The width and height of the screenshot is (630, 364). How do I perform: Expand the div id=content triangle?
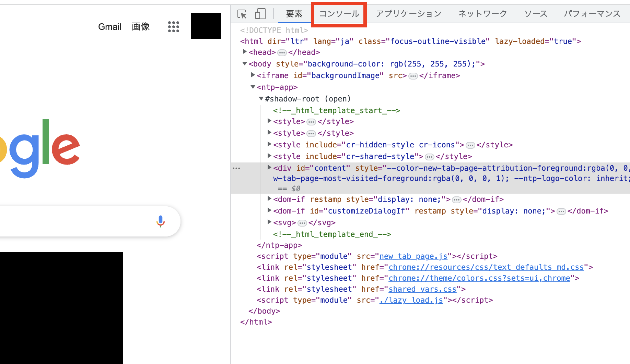(269, 168)
